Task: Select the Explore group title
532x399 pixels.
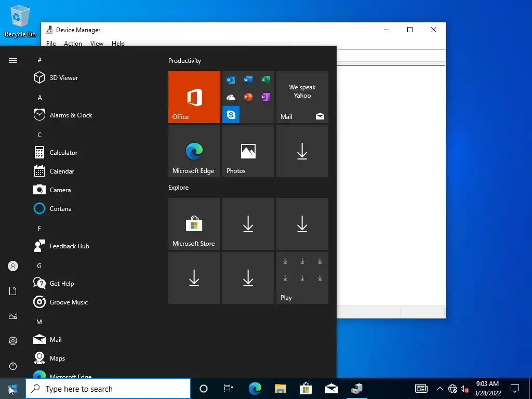Action: point(179,187)
